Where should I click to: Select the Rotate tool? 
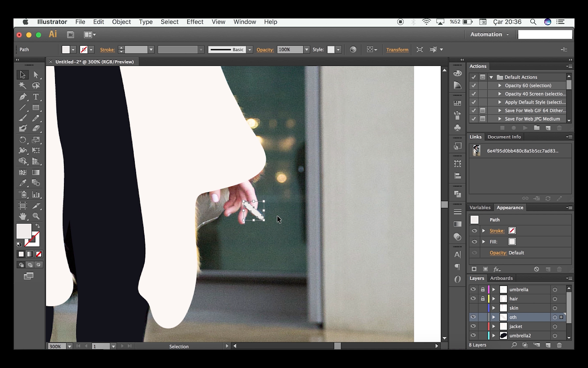[x=23, y=140]
